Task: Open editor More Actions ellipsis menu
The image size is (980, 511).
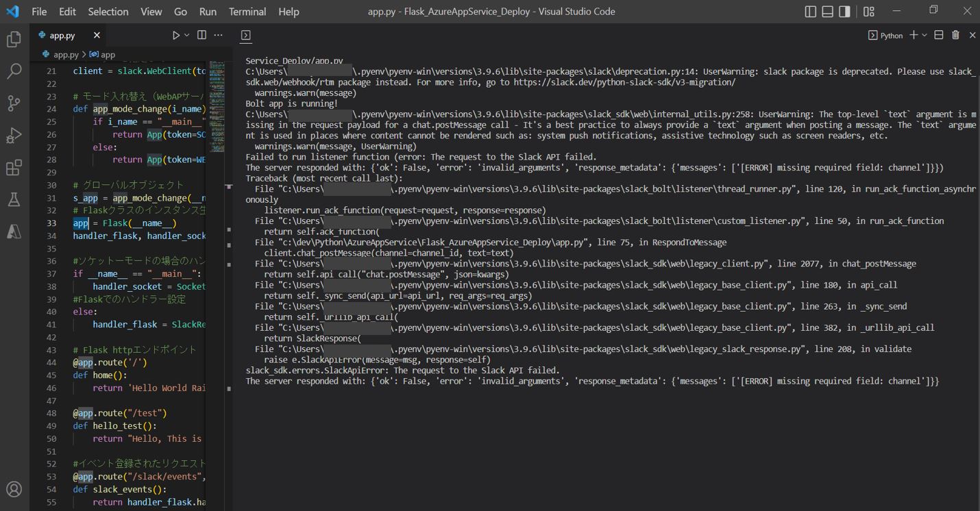Action: [219, 35]
